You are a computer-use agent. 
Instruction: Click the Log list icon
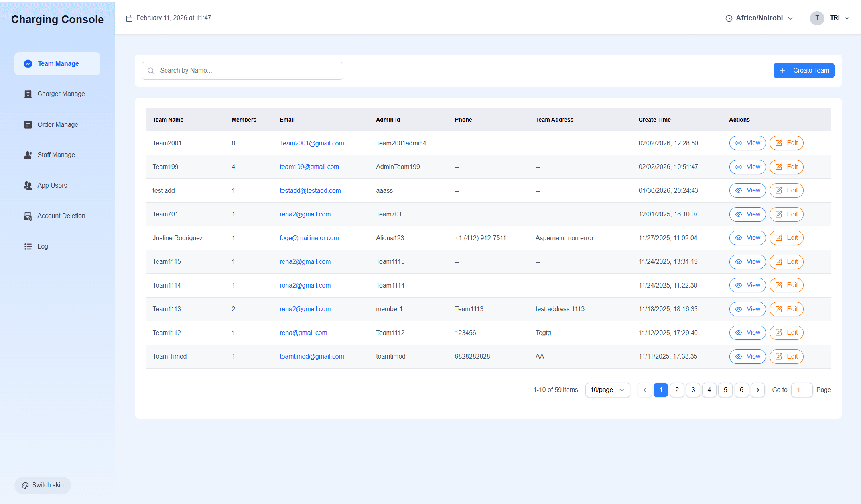[x=28, y=247]
